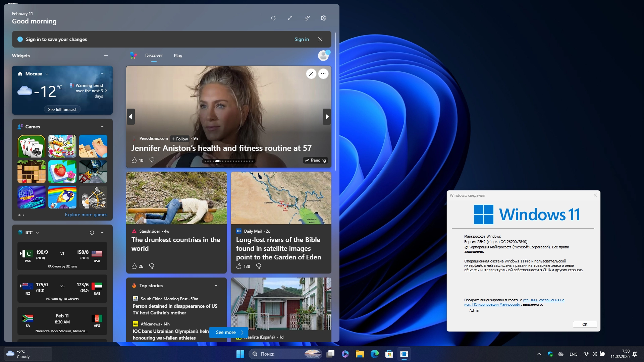Viewport: 644px width, 362px height.
Task: Switch to the Play tab
Action: 178,56
